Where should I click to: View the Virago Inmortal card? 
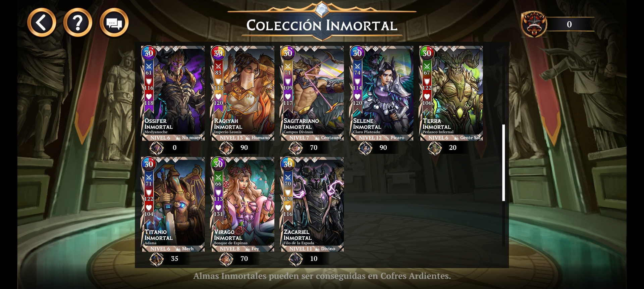tap(243, 204)
